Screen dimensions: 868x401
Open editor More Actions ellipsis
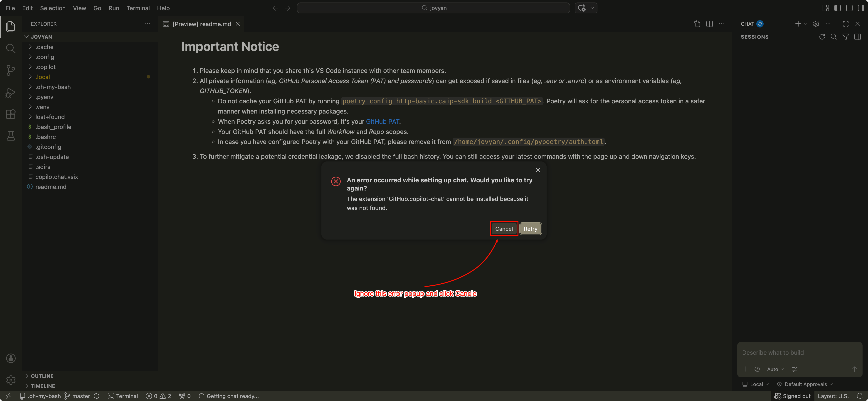pos(721,24)
